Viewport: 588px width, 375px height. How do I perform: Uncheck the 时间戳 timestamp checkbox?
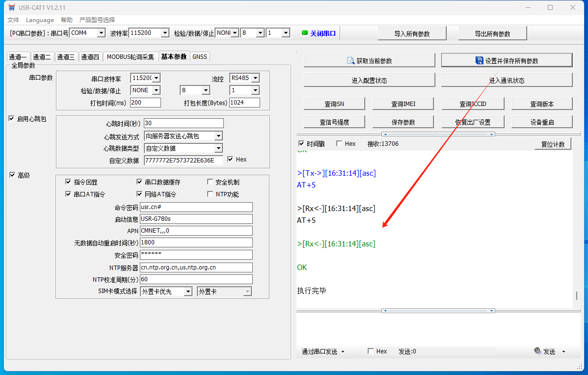[x=301, y=144]
